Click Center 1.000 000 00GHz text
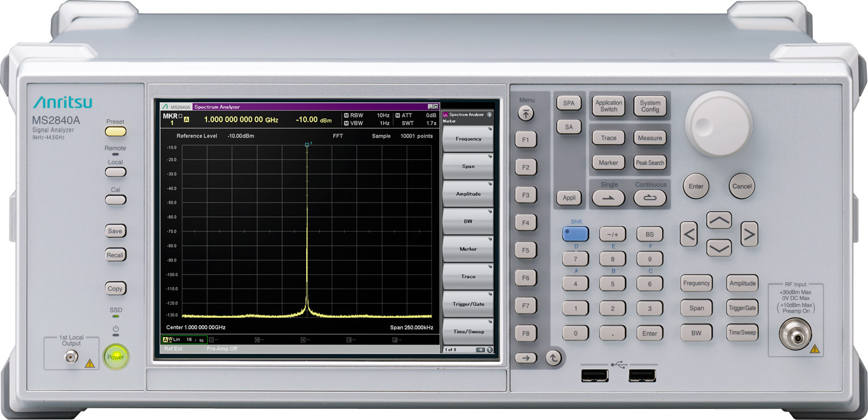The height and width of the screenshot is (420, 868). pyautogui.click(x=196, y=326)
